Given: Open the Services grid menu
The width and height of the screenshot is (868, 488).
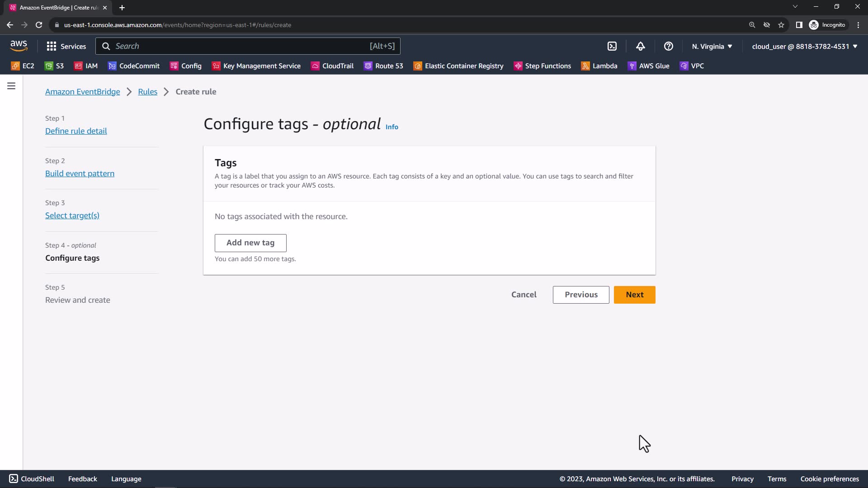Looking at the screenshot, I should (66, 46).
